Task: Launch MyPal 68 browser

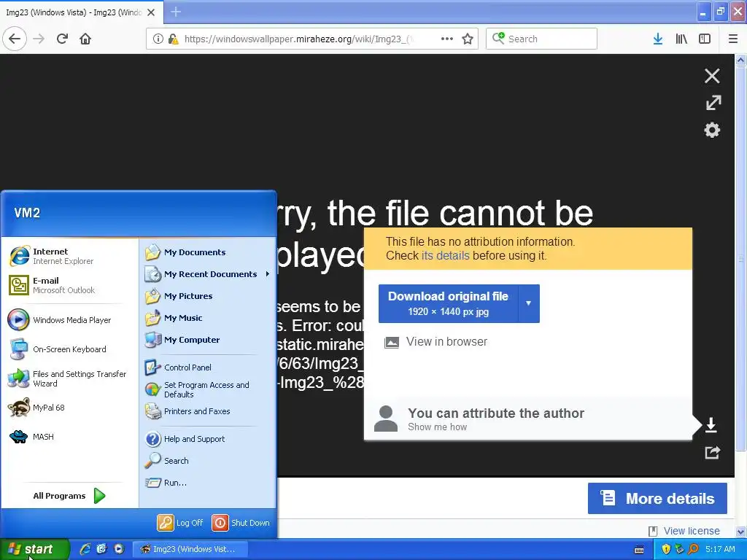Action: click(71, 408)
